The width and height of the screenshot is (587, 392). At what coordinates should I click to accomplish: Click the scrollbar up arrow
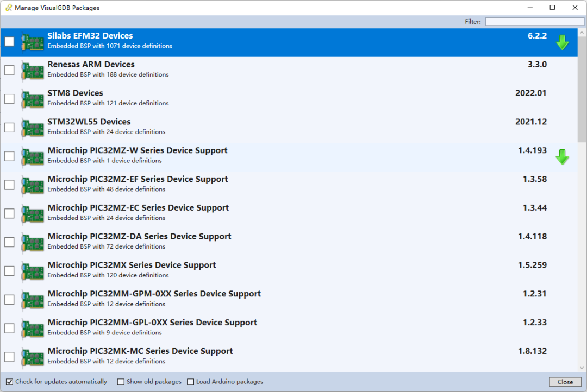click(x=582, y=33)
